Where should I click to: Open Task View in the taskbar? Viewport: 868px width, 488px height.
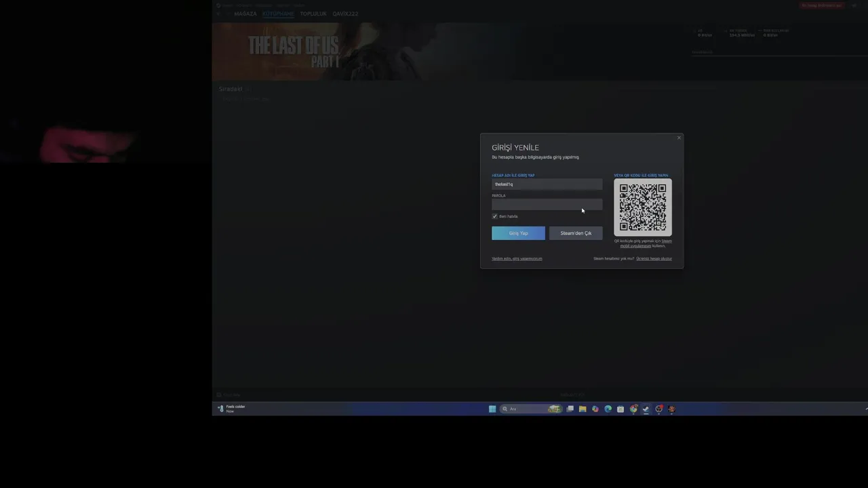[x=570, y=409]
